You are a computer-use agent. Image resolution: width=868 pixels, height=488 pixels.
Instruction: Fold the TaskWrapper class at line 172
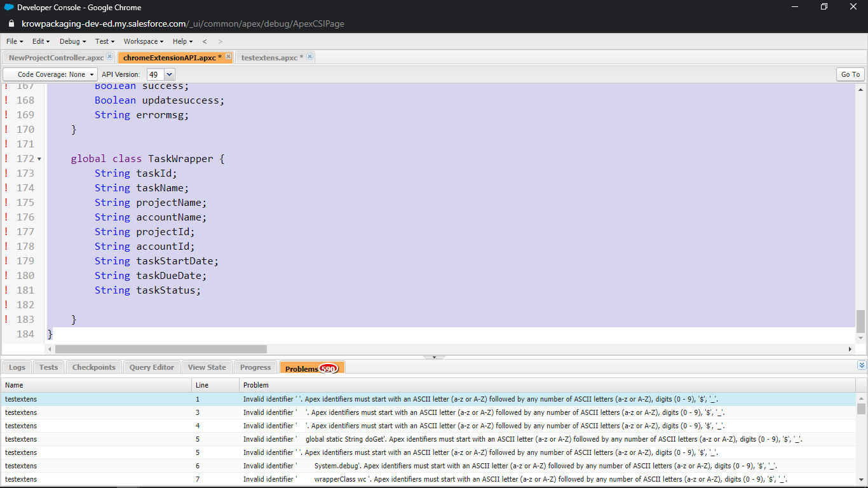(39, 159)
